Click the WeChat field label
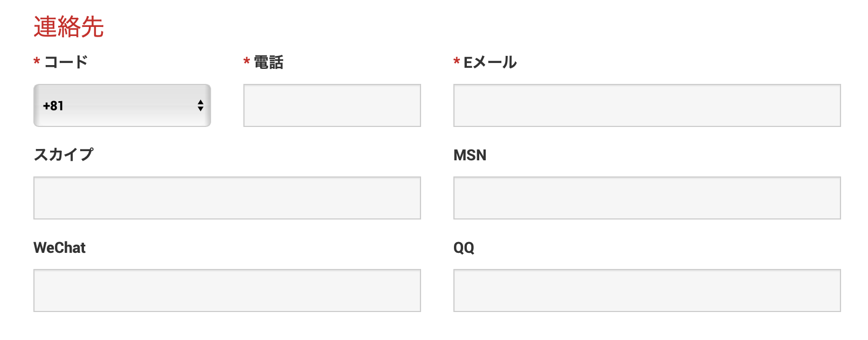The height and width of the screenshot is (340, 868). (x=59, y=248)
